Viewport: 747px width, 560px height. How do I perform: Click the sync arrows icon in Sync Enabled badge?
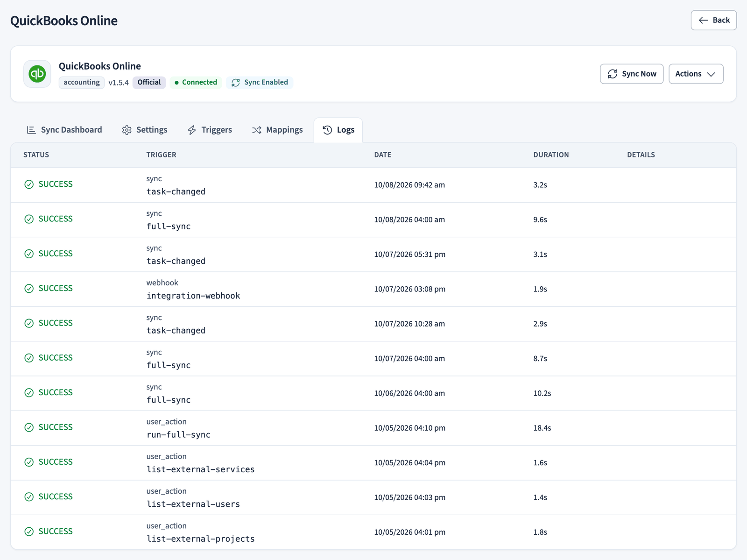[236, 83]
